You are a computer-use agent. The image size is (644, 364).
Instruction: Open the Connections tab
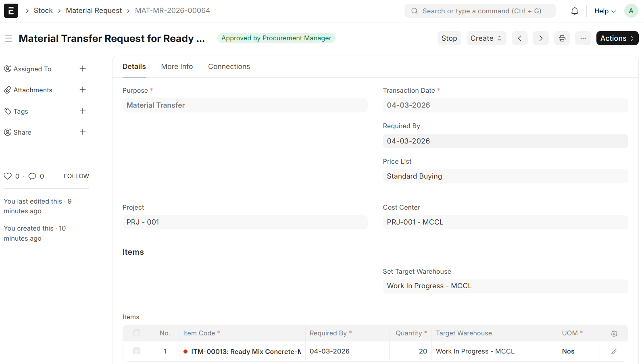point(229,67)
